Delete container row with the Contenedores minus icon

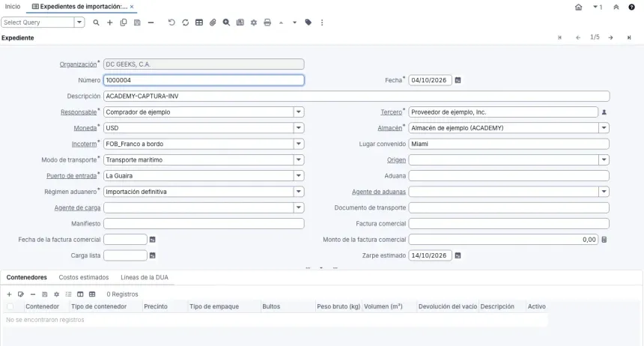coord(33,294)
